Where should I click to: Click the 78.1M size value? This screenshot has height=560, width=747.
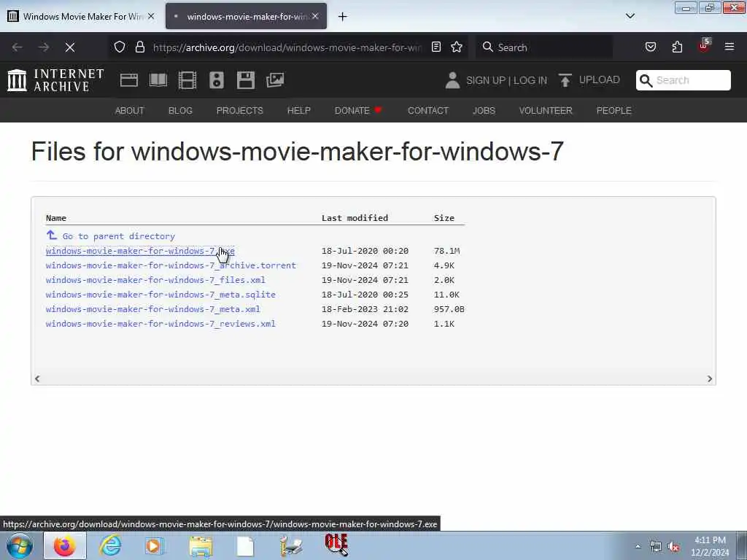coord(447,251)
